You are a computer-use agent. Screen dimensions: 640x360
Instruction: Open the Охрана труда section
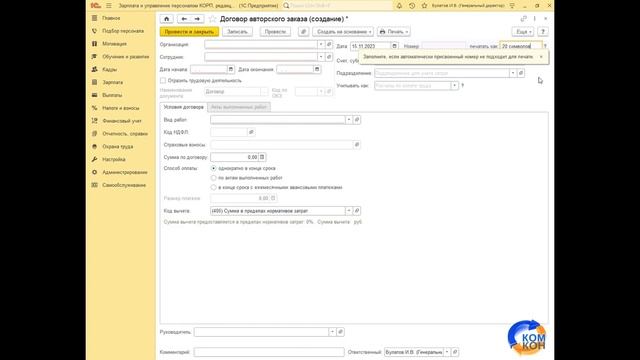118,147
